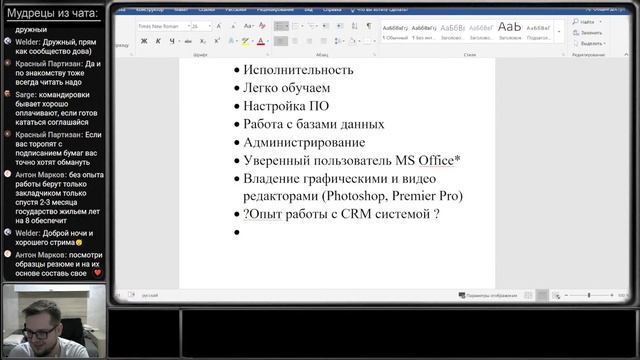Align text to the left

tap(280, 41)
